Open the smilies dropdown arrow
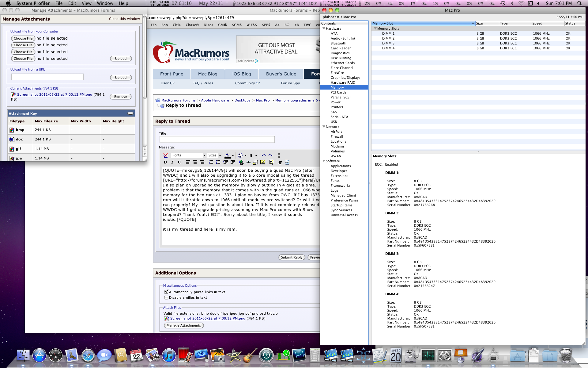Image resolution: width=588 pixels, height=368 pixels. (x=245, y=155)
